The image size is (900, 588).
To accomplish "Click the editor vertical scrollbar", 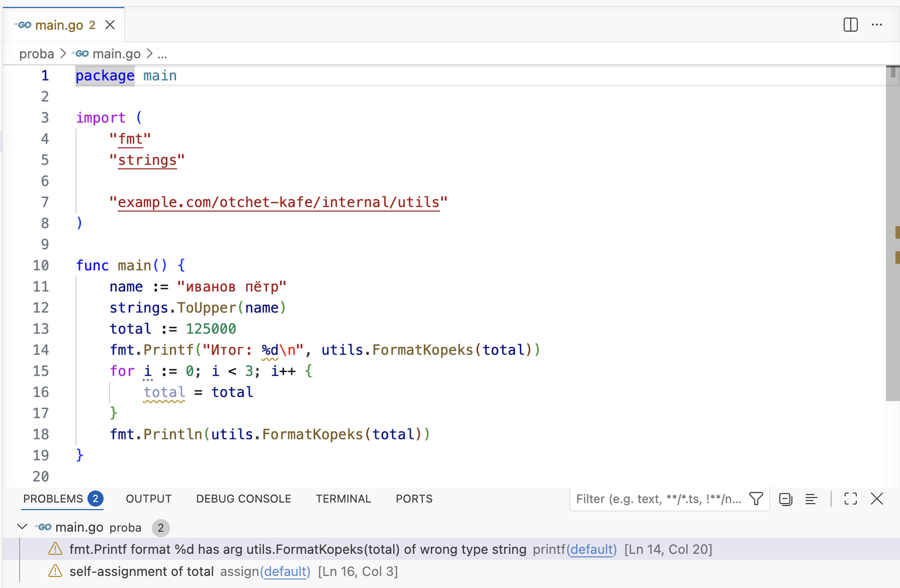I will 893,233.
